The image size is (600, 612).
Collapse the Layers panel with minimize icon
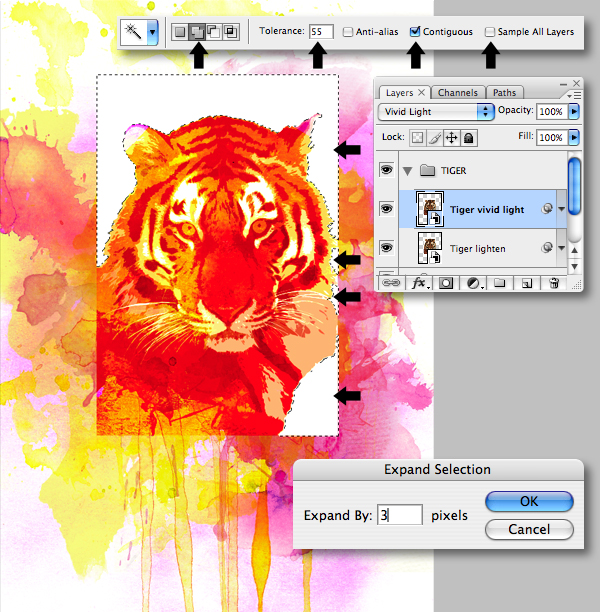tap(563, 84)
